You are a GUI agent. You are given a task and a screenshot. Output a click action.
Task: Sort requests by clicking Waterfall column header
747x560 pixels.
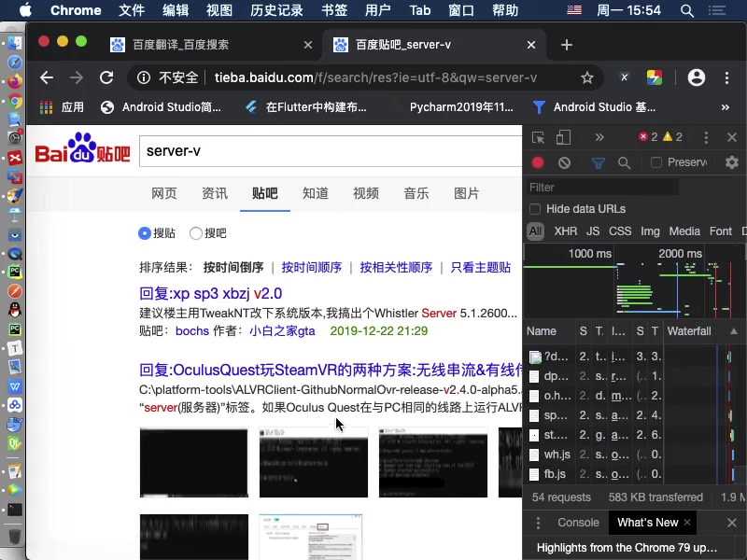pyautogui.click(x=688, y=330)
